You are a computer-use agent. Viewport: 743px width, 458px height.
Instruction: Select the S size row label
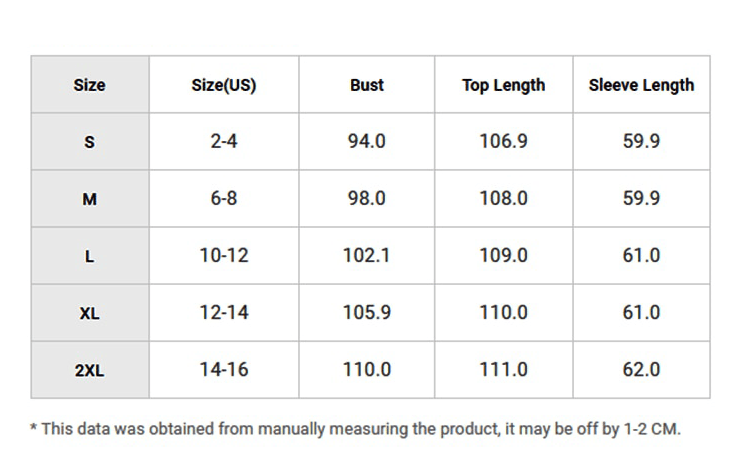[90, 142]
